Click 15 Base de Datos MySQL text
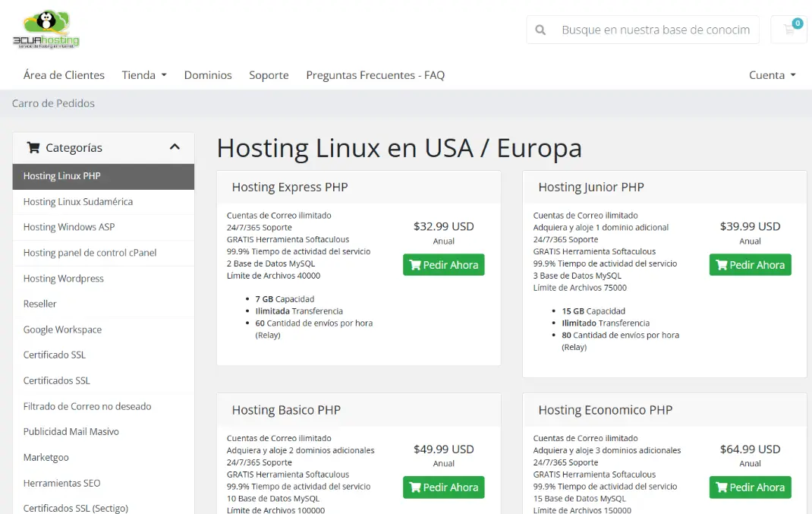This screenshot has height=514, width=812. [x=580, y=499]
